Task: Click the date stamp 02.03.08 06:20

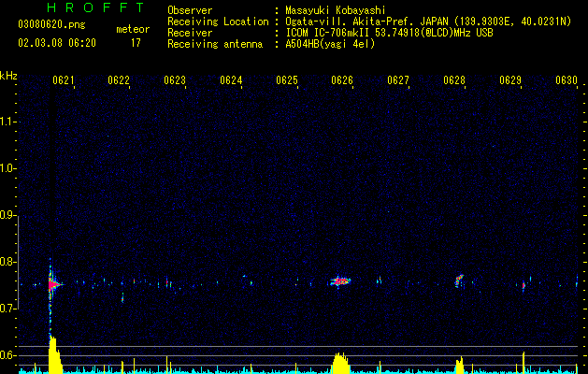Action: pos(57,43)
